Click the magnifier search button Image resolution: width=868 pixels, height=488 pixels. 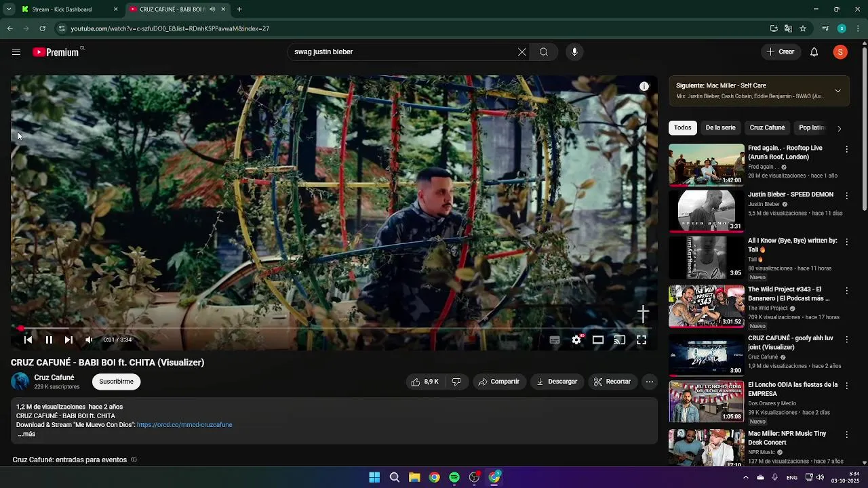544,52
